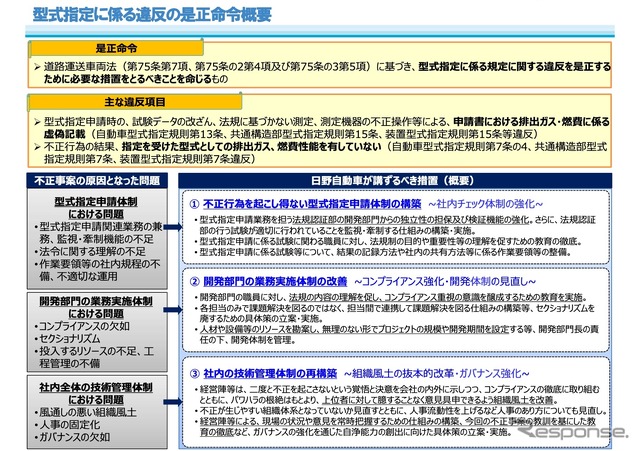Click heading ① 不正行為を起こし得ない型式指定申請体制の構築
Screen dimensions: 640x451
[305, 204]
